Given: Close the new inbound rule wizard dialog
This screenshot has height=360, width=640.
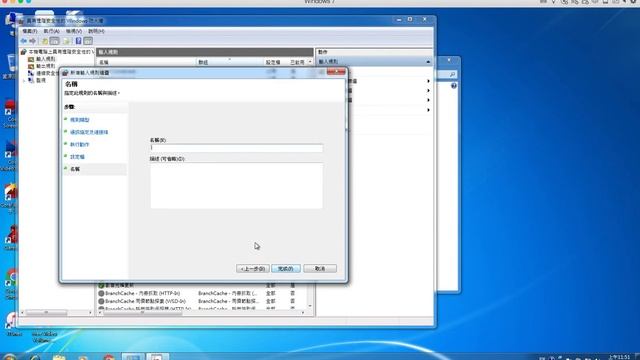Looking at the screenshot, I should click(x=336, y=72).
